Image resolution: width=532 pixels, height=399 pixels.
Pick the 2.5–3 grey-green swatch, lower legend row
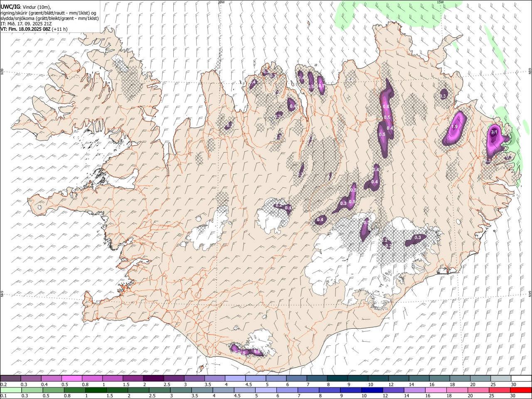pos(160,390)
